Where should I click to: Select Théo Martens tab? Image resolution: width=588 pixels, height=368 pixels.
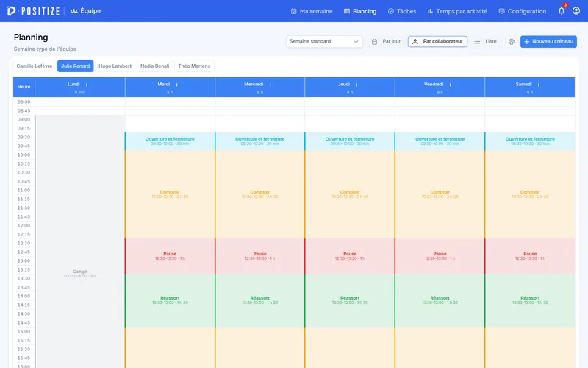pos(194,66)
